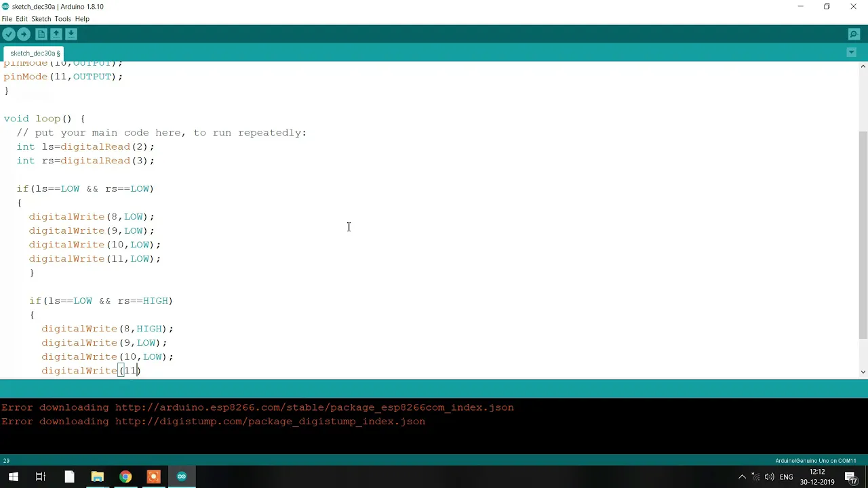
Task: Open the tab options dropdown arrow
Action: pos(852,53)
